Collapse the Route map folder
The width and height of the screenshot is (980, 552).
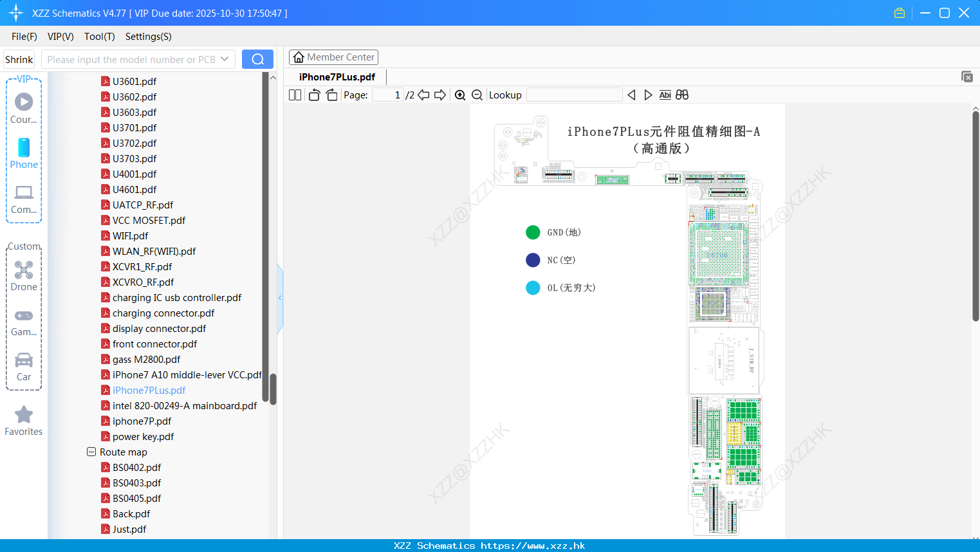pos(91,452)
